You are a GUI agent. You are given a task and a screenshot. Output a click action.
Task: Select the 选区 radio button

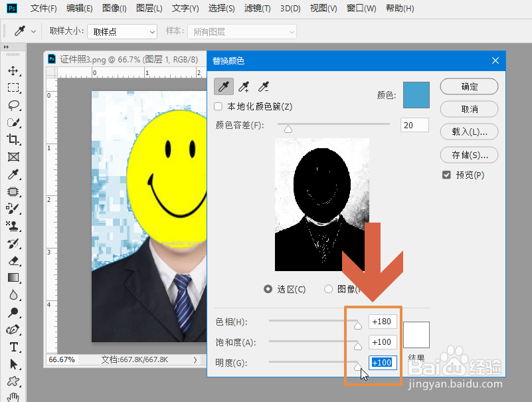point(269,288)
